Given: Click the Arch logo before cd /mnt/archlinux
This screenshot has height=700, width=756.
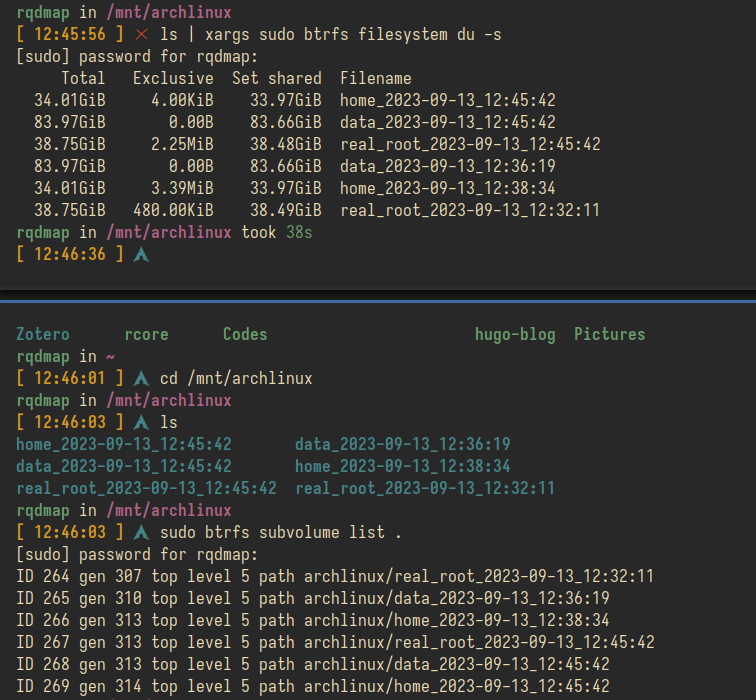Looking at the screenshot, I should (x=141, y=379).
